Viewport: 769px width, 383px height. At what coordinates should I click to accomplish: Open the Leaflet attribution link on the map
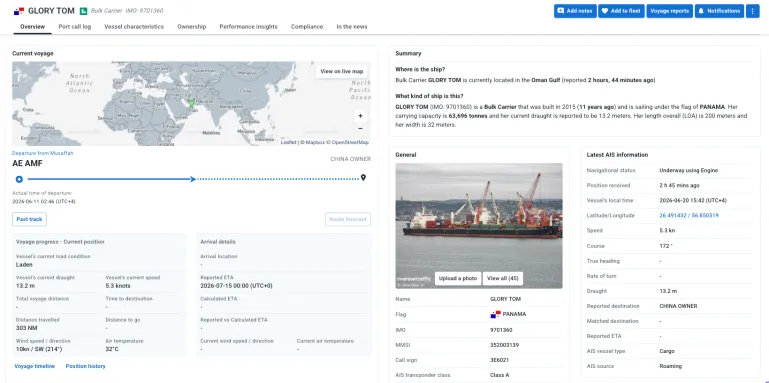tap(288, 142)
